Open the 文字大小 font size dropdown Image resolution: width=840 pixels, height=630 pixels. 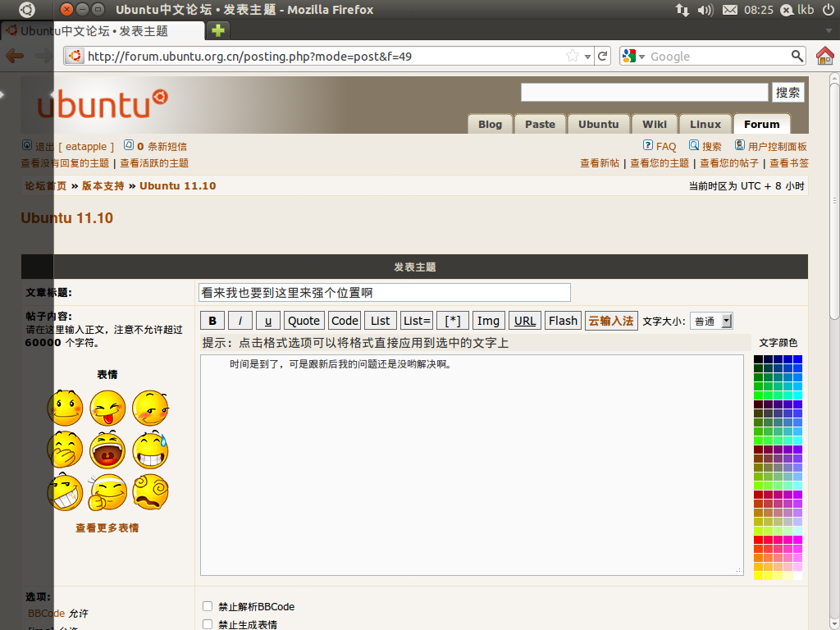[711, 321]
